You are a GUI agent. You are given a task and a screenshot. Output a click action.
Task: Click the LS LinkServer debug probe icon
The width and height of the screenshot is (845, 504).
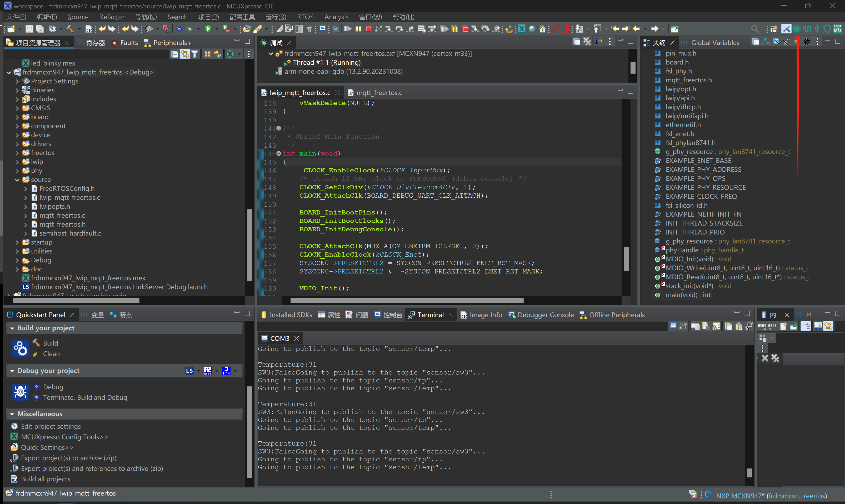point(189,371)
